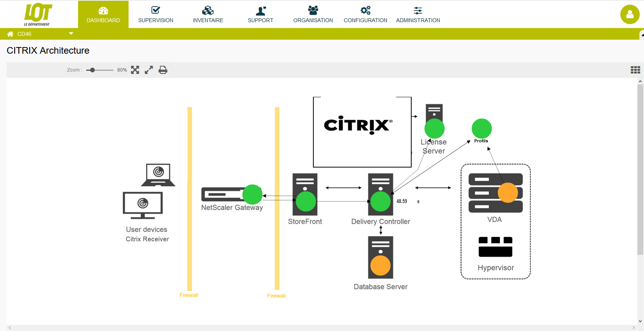This screenshot has height=331, width=644.
Task: Click the Delivery Controller label
Action: tap(381, 221)
